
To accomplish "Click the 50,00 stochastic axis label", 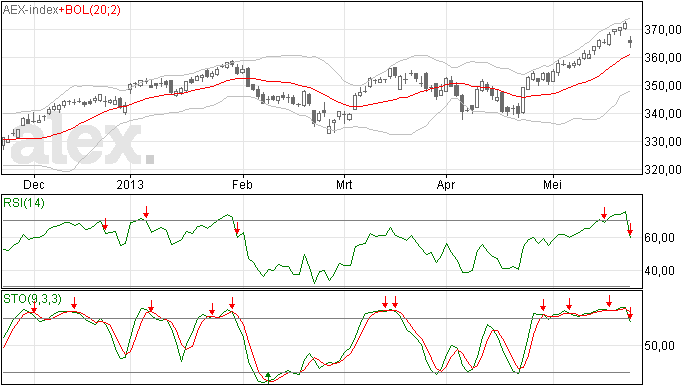I will click(660, 346).
